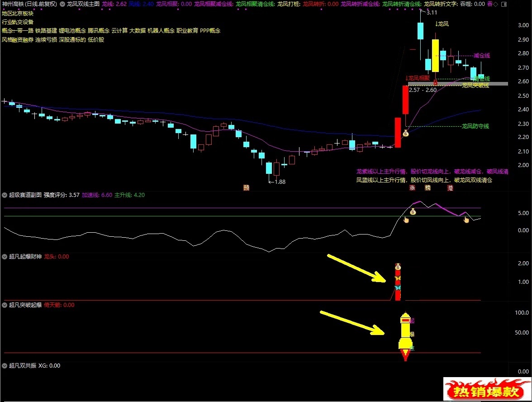
Task: Click the 行业轨交设备 label
Action: 18,22
